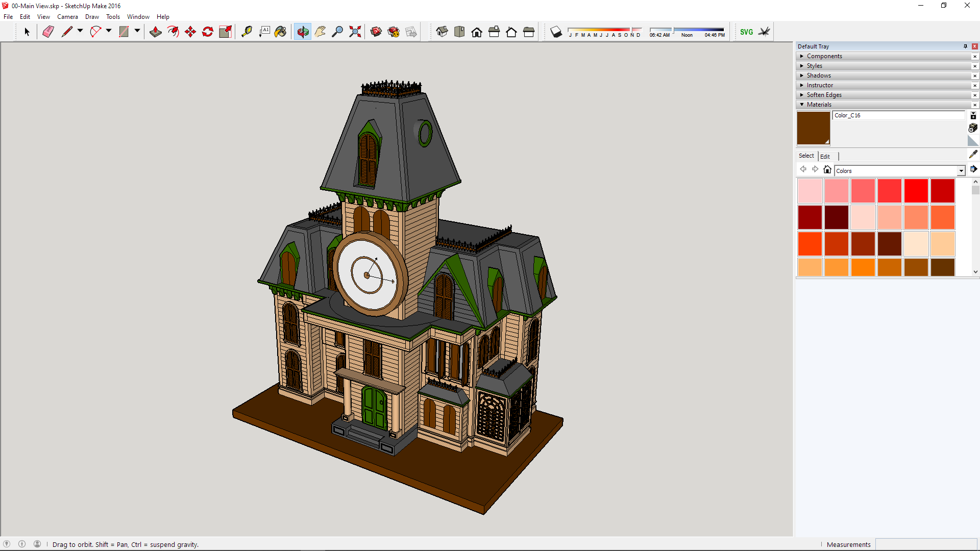This screenshot has height=551, width=980.
Task: Click the SVG export button
Action: pos(746,32)
